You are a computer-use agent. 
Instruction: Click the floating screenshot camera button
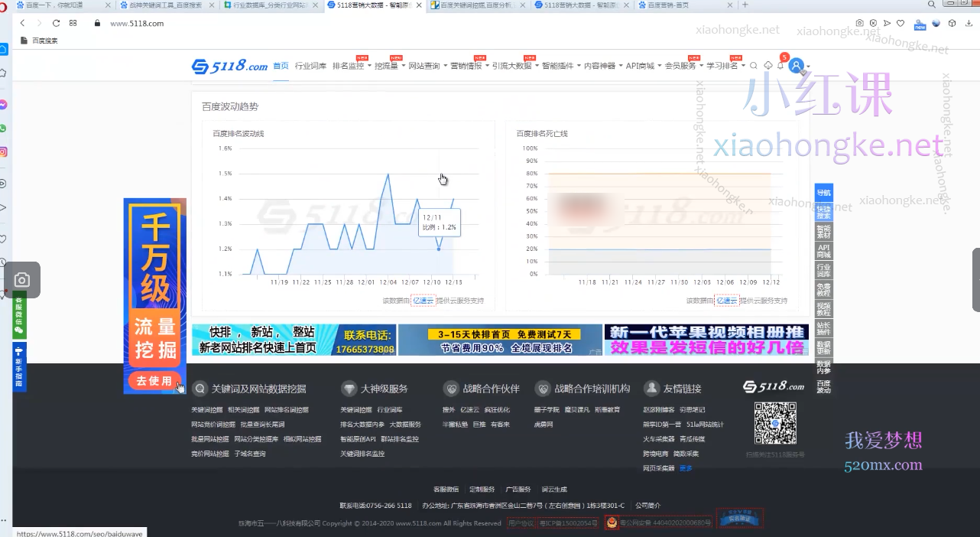(x=22, y=280)
